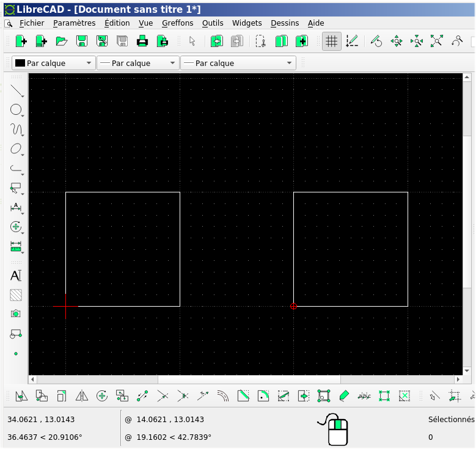The height and width of the screenshot is (449, 476).
Task: Select the Create Block tool
Action: click(x=16, y=334)
